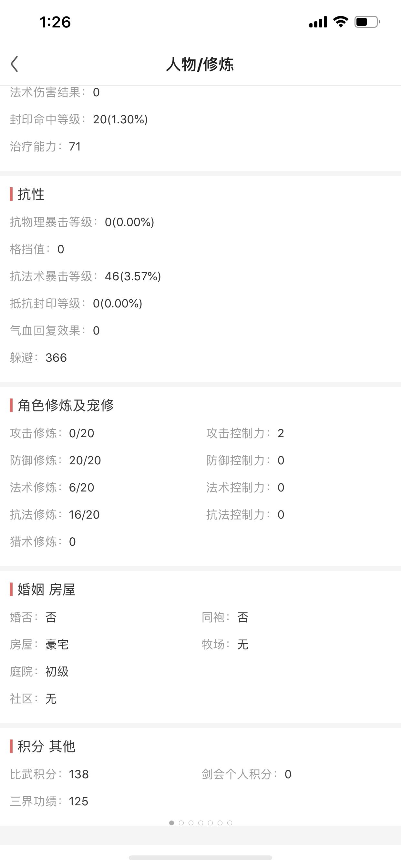Tap the battery status icon
Image resolution: width=401 pixels, height=868 pixels.
coord(367,22)
